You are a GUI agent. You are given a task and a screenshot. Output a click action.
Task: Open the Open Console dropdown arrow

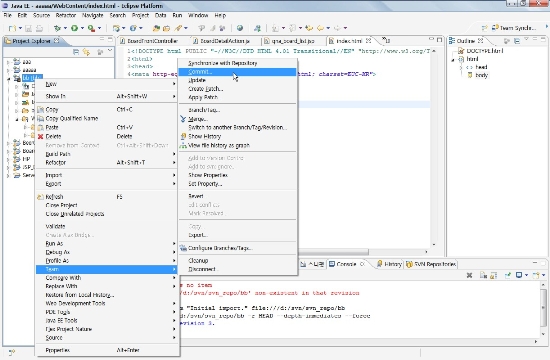pyautogui.click(x=543, y=275)
